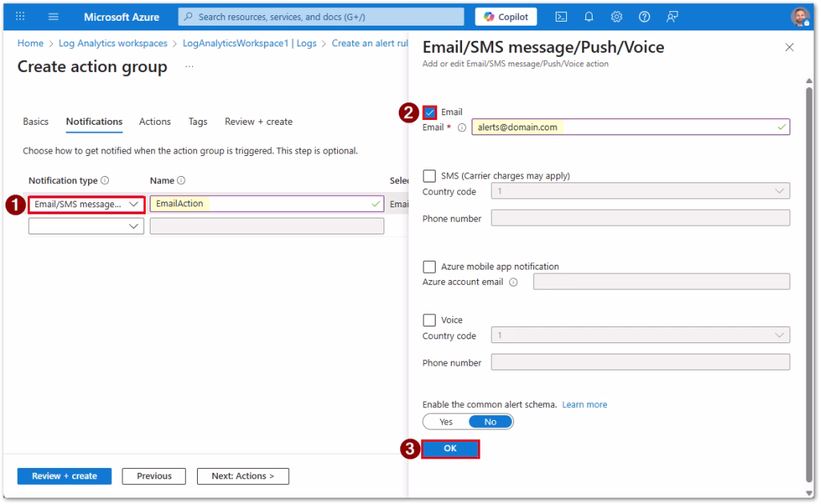Uncheck the Email checkbox
The image size is (820, 504).
[430, 113]
